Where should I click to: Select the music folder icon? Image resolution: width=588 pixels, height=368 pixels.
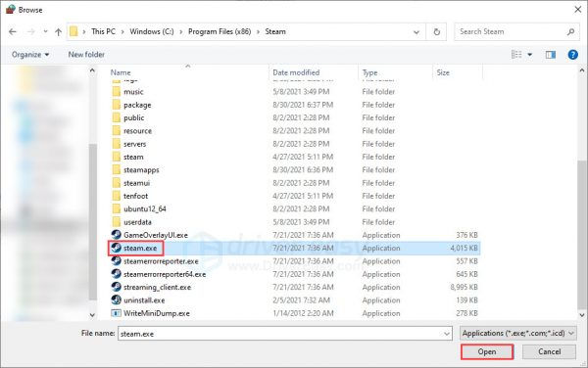(x=117, y=92)
